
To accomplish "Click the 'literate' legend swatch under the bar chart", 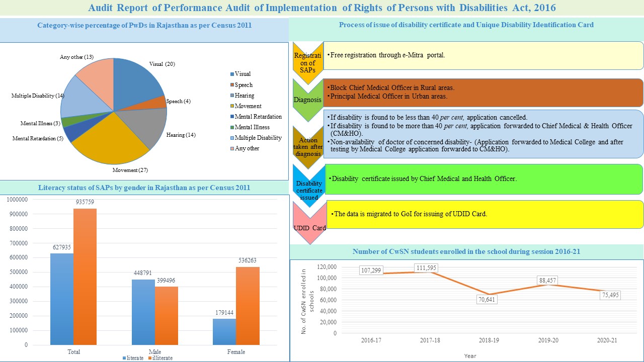I will [x=124, y=358].
